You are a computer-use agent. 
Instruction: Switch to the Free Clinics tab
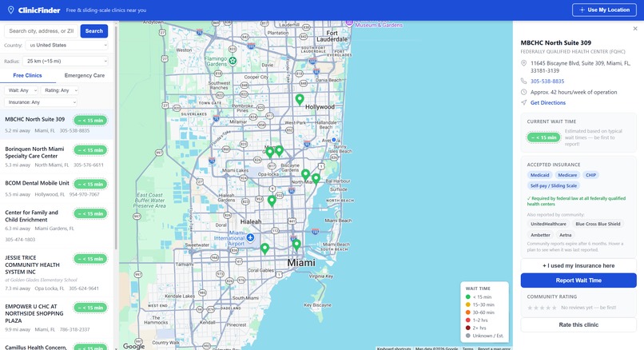(27, 76)
